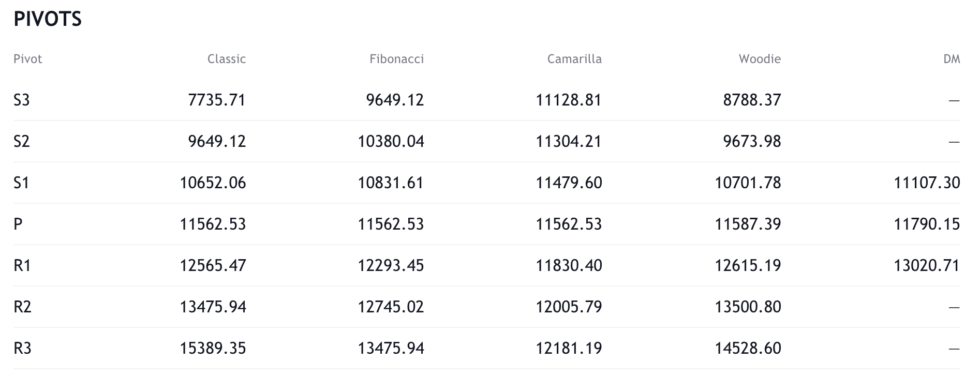Select the DM column header
Viewport: 980px width, 391px height.
(x=952, y=59)
